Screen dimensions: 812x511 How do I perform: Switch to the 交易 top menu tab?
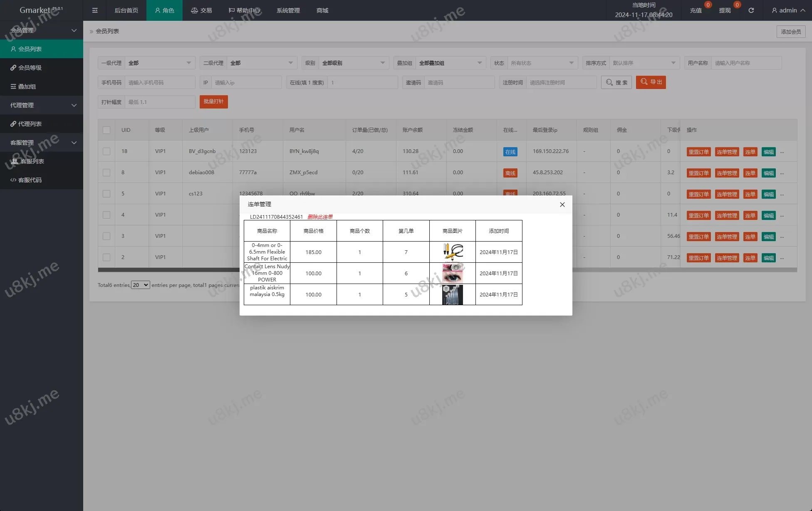click(x=201, y=10)
